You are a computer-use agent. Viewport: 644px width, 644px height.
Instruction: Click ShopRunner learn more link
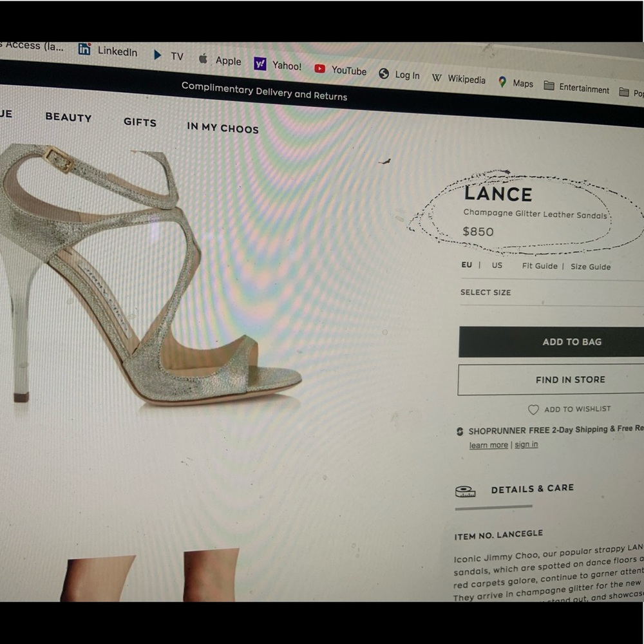488,445
